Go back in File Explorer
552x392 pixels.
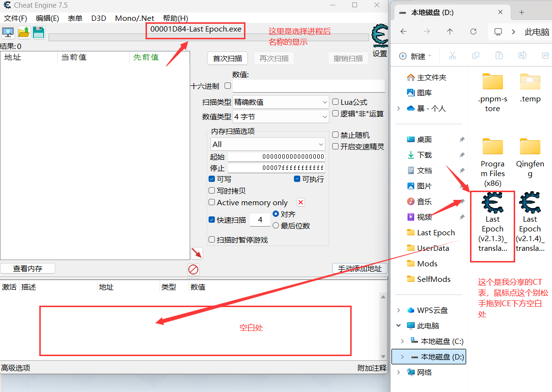point(404,32)
